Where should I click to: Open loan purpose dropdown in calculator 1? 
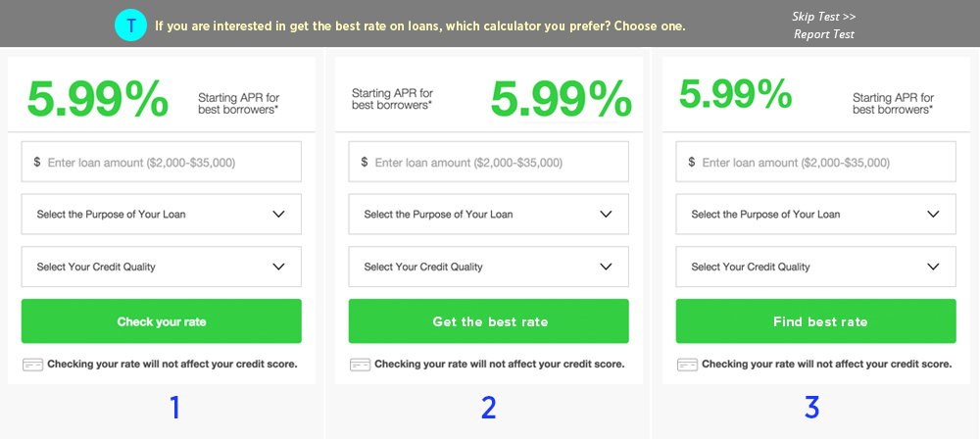[162, 214]
